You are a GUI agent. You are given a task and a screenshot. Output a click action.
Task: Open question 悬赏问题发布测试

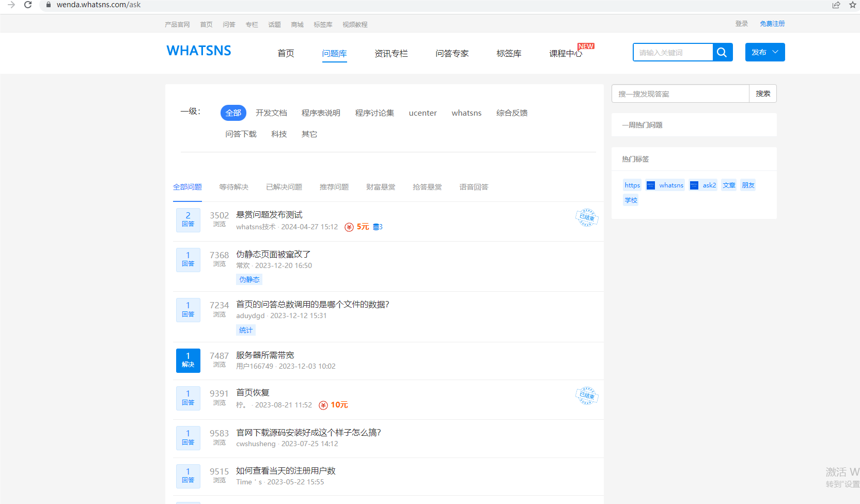269,214
